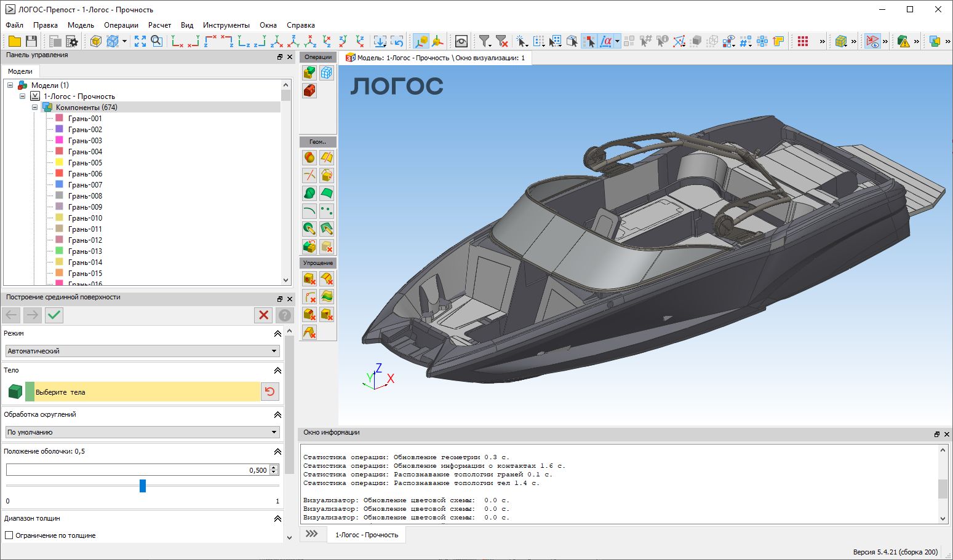The image size is (953, 560).
Task: Collapse the 'Компоненты (674)' tree node
Action: tap(35, 108)
